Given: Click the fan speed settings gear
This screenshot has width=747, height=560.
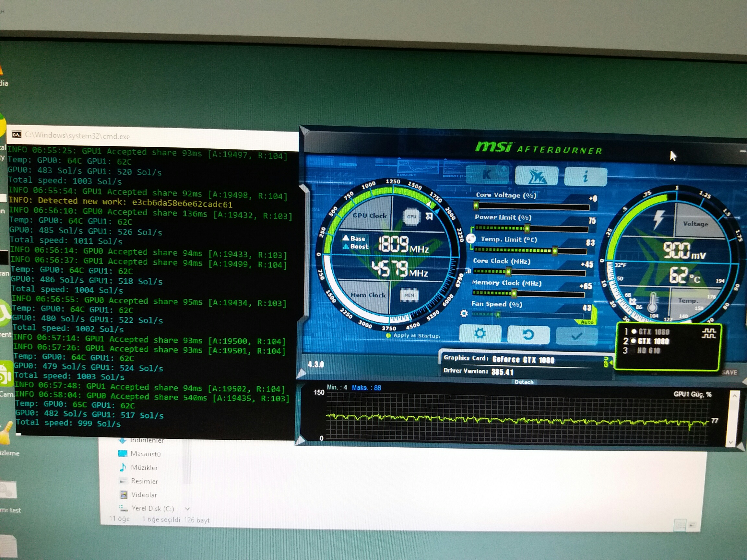Looking at the screenshot, I should pos(464,314).
